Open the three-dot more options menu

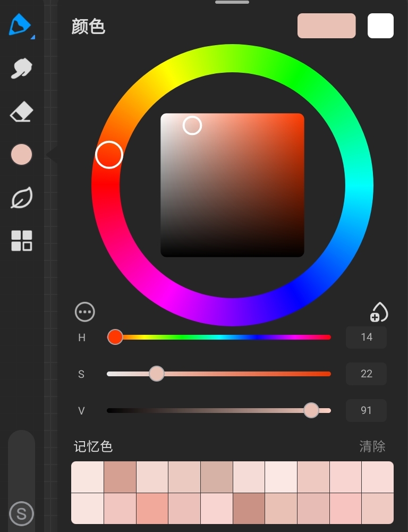pyautogui.click(x=85, y=312)
